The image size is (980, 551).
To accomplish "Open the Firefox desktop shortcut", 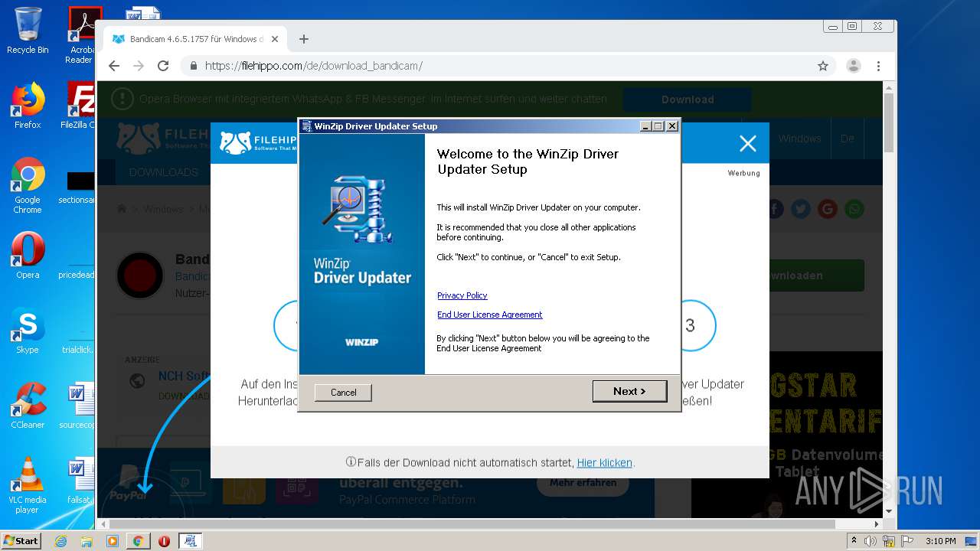I will [x=28, y=106].
